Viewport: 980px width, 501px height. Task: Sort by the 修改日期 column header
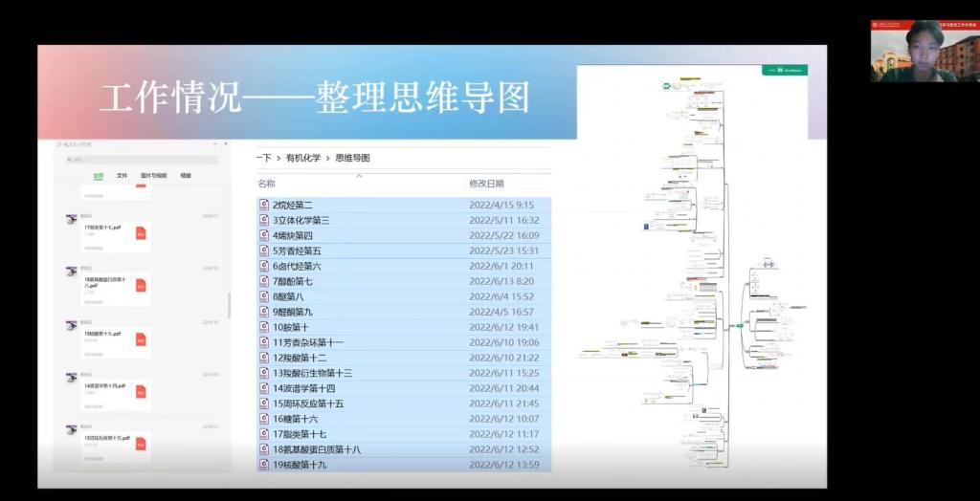(x=486, y=184)
